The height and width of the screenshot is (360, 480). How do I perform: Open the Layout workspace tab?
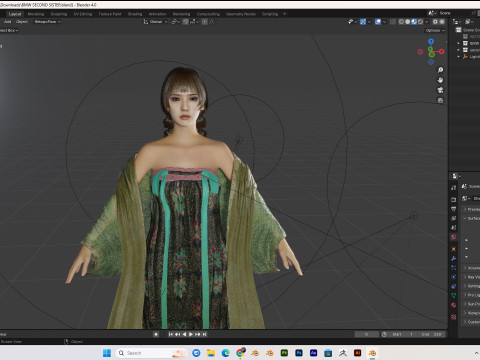15,14
